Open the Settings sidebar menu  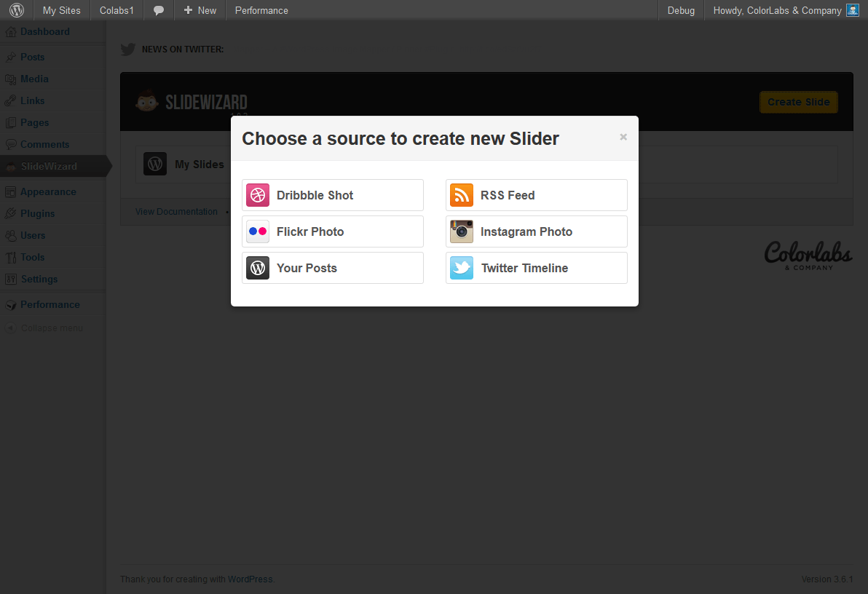[39, 280]
